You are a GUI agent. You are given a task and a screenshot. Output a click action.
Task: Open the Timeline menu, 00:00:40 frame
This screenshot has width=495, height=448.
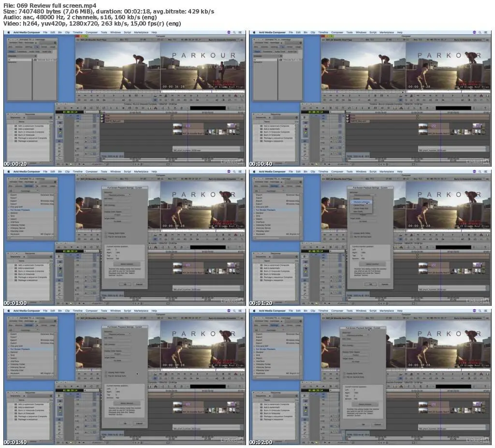coord(323,32)
